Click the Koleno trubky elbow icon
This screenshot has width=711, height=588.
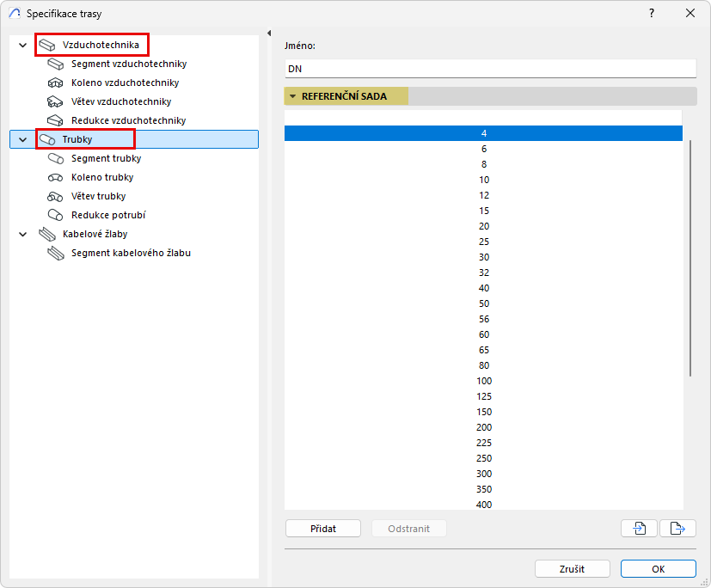55,177
